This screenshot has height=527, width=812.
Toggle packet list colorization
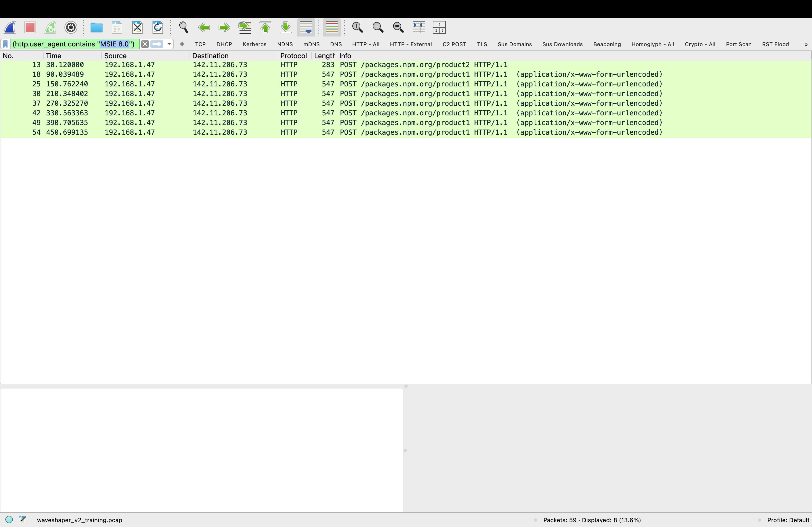(331, 27)
